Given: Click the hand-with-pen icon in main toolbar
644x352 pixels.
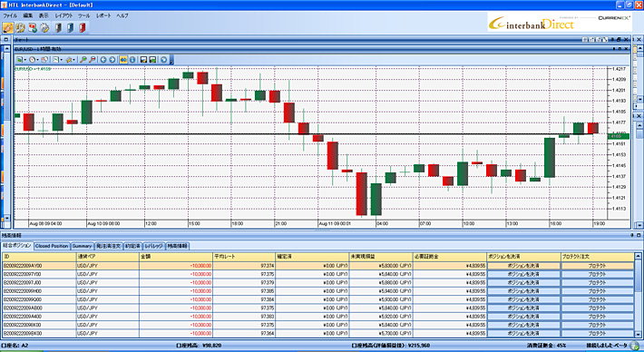Looking at the screenshot, I should [8, 28].
